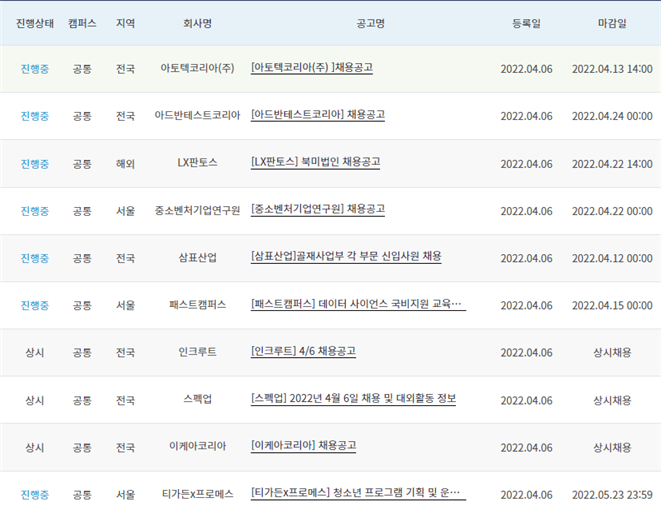661x517 pixels.
Task: Click the company name 스펙업
Action: click(x=197, y=399)
